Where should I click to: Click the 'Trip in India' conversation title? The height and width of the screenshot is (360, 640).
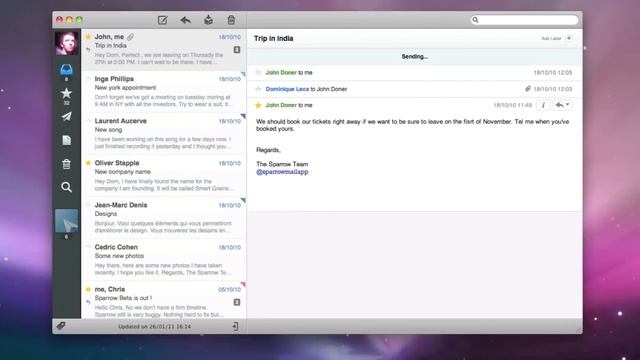tap(273, 38)
